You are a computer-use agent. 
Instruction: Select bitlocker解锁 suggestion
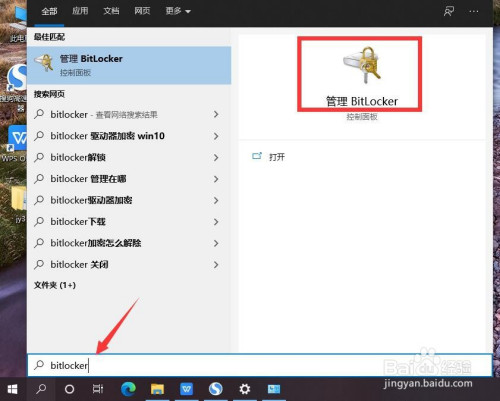pyautogui.click(x=129, y=157)
